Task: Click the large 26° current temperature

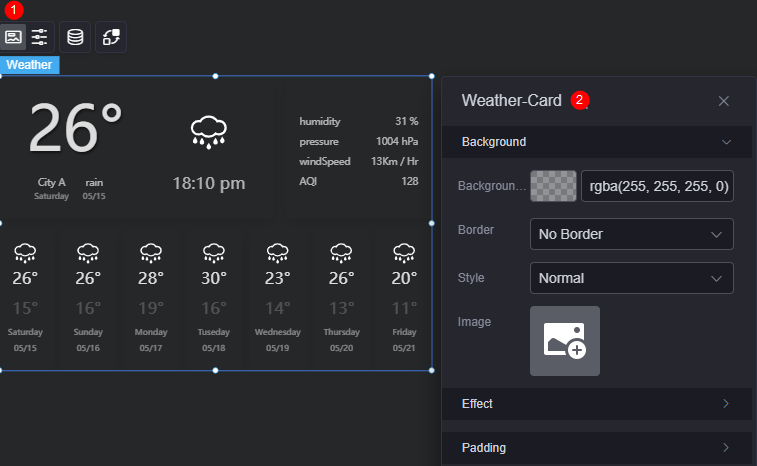Action: point(75,128)
